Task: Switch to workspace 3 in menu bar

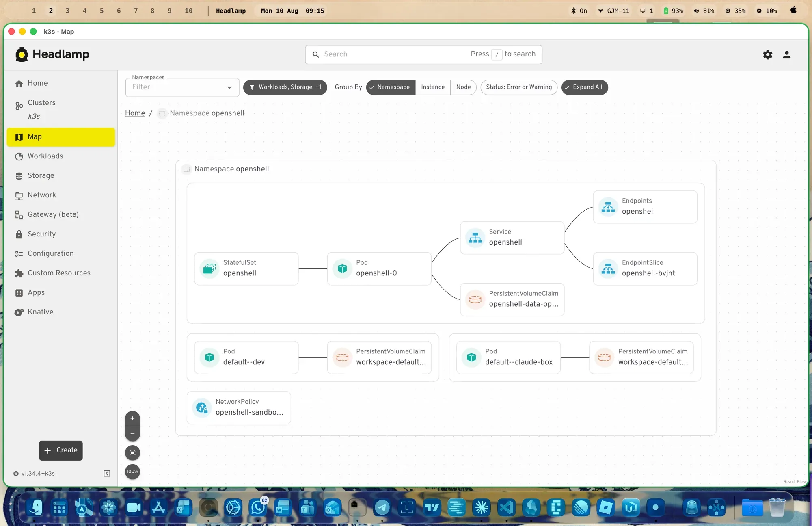Action: coord(67,11)
